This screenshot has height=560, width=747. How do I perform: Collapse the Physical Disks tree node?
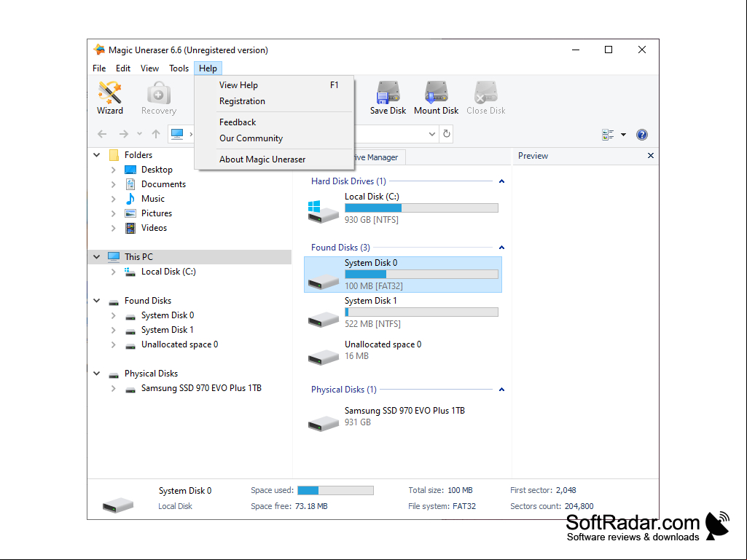click(x=97, y=374)
